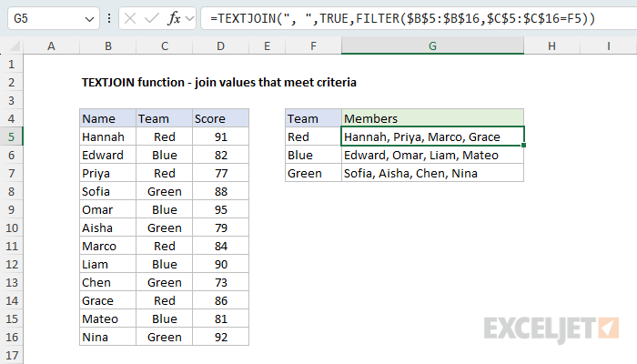Select column F header

313,45
